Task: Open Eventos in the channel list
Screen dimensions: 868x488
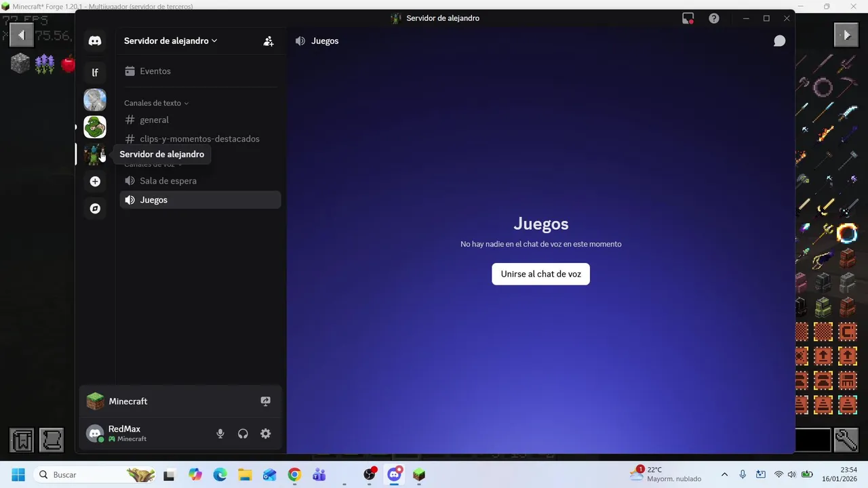Action: 200,71
